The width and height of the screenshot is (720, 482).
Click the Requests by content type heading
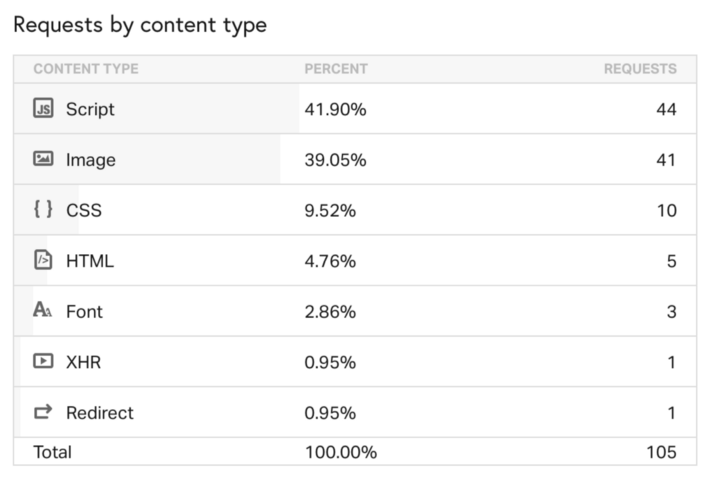click(140, 25)
